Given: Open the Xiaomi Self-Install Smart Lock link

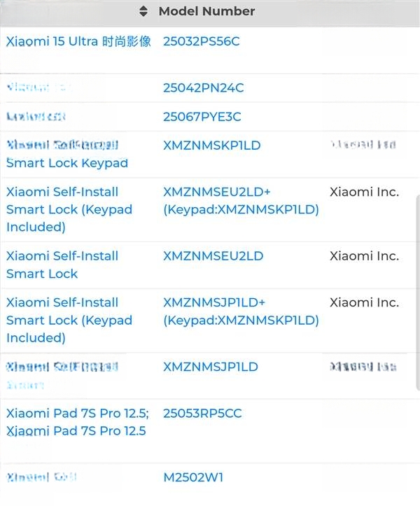Looking at the screenshot, I should pyautogui.click(x=62, y=265).
